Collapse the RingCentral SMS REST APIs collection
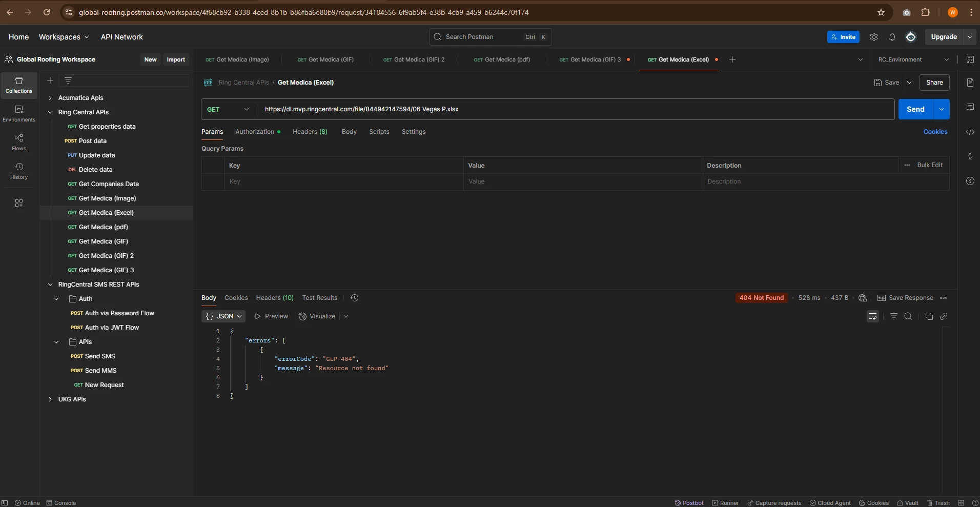This screenshot has width=980, height=507. (x=50, y=285)
